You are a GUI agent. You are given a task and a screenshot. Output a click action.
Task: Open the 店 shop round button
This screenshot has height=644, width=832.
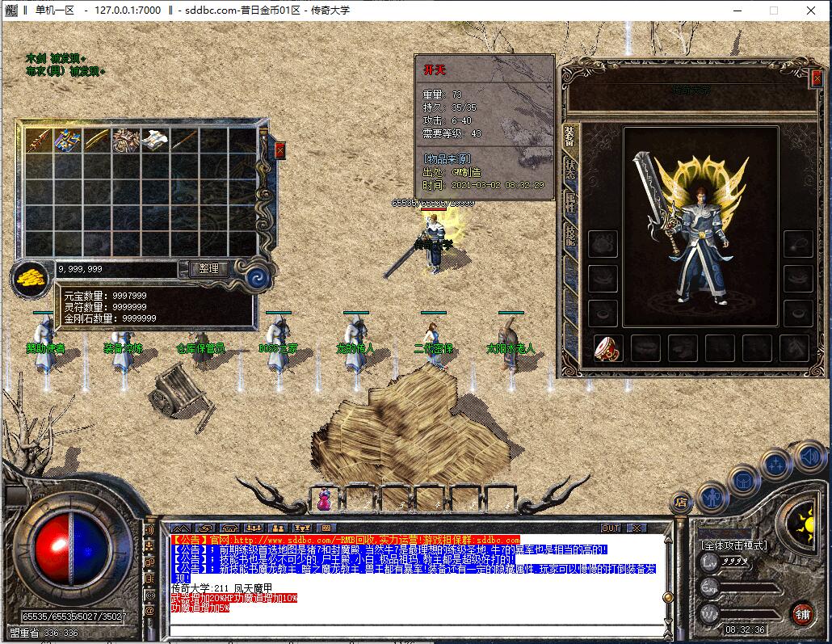(681, 502)
